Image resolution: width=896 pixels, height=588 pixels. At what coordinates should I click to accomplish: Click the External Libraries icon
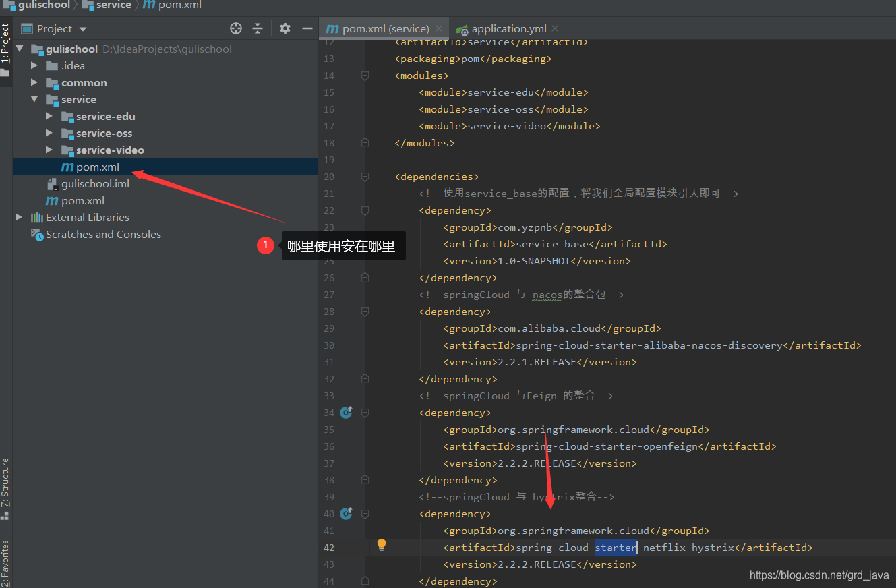36,217
